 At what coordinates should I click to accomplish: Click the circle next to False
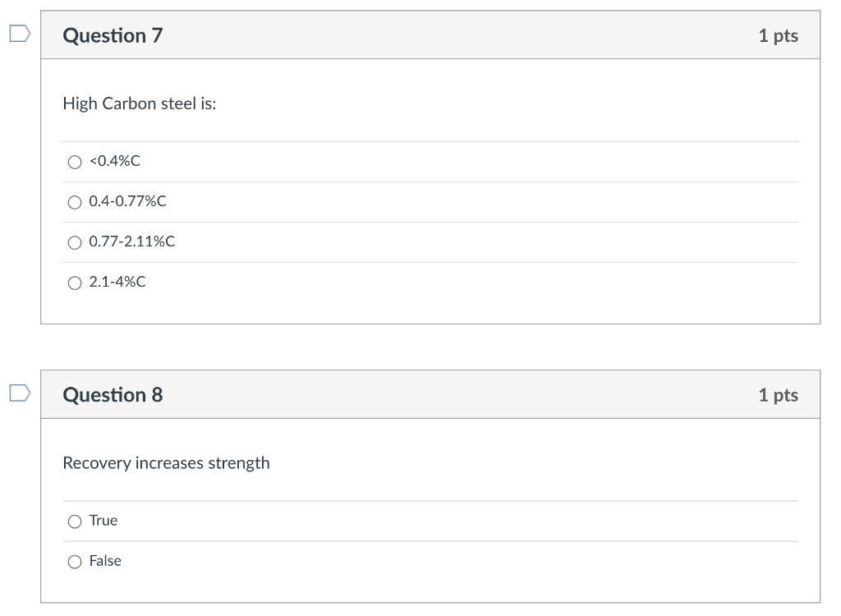point(75,561)
